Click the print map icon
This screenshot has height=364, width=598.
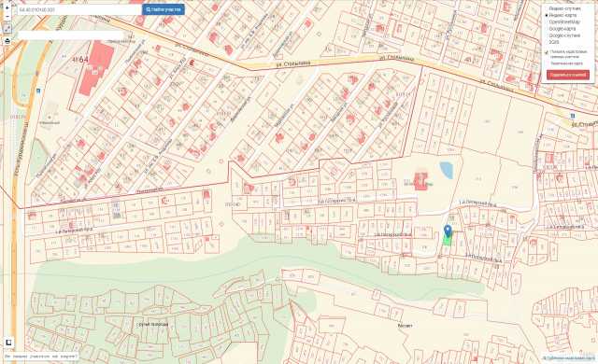[7, 41]
